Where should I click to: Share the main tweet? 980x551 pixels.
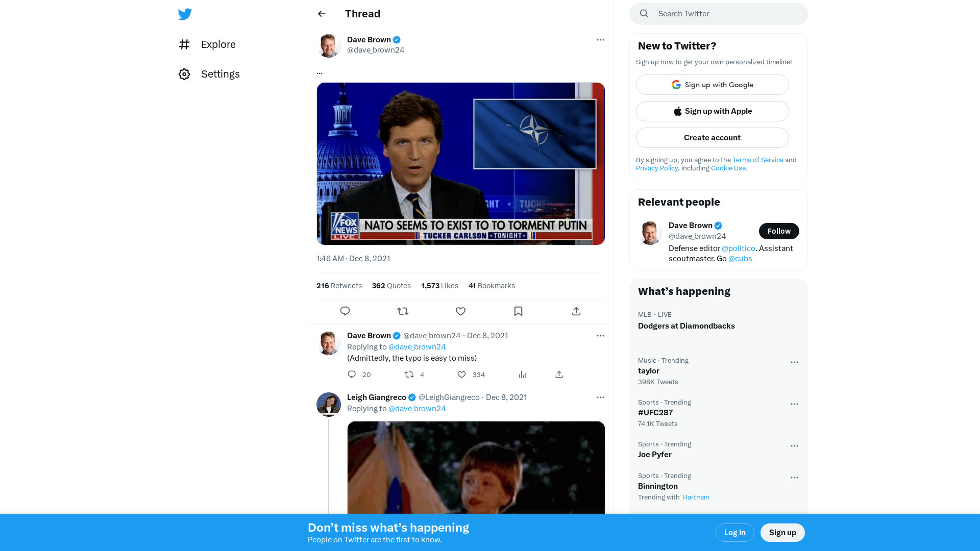tap(576, 311)
